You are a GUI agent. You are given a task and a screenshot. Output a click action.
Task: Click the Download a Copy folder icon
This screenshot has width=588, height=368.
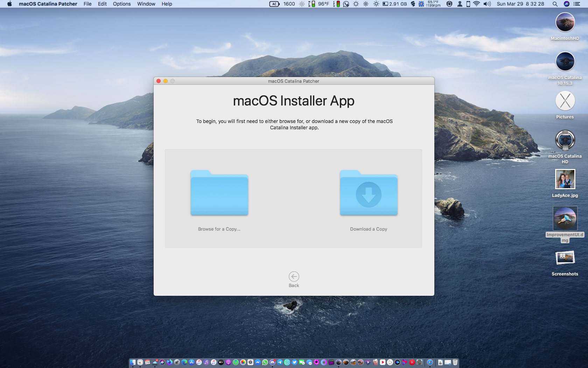[x=369, y=193]
